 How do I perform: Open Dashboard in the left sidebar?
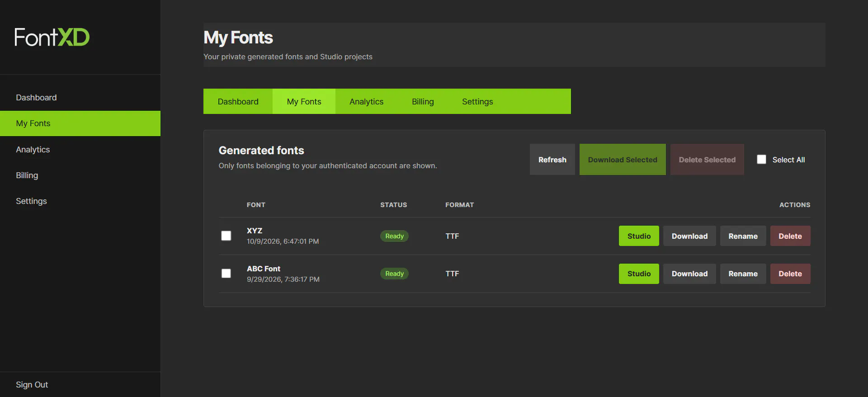(80, 98)
